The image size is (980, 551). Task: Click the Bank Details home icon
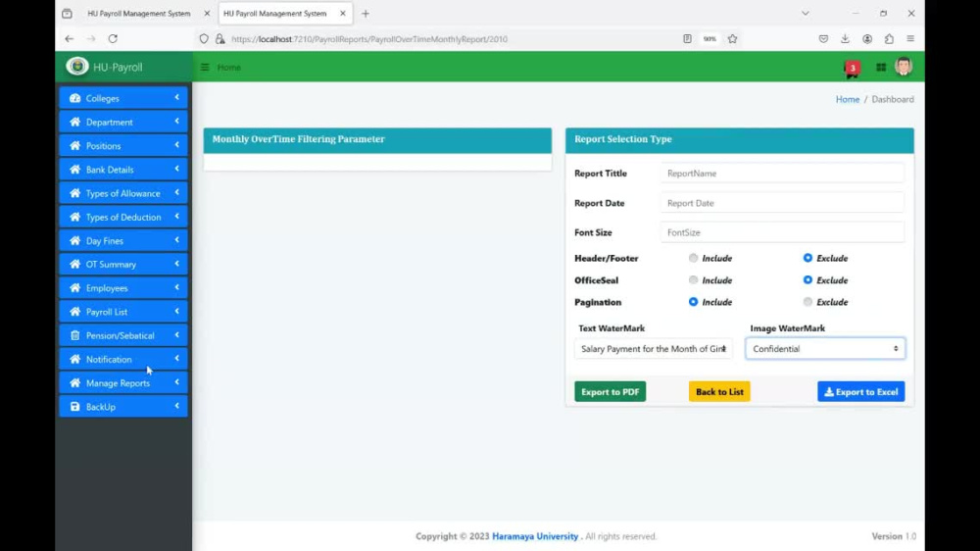[x=75, y=170]
